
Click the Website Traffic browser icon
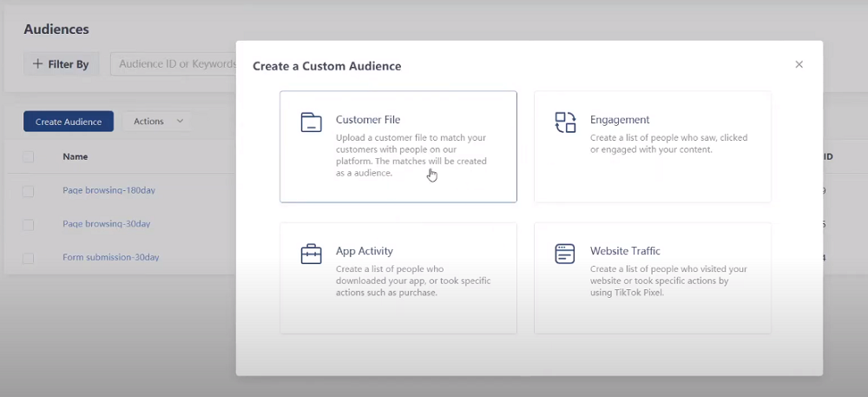pyautogui.click(x=565, y=254)
